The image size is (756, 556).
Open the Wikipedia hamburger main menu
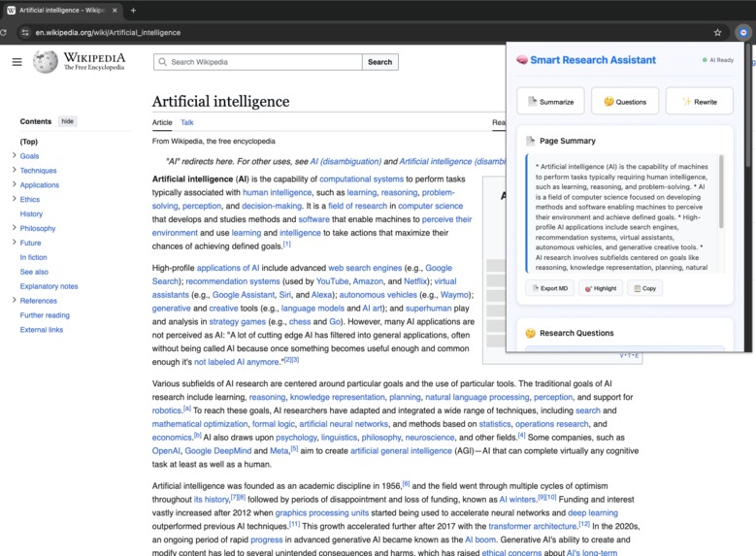(x=16, y=62)
